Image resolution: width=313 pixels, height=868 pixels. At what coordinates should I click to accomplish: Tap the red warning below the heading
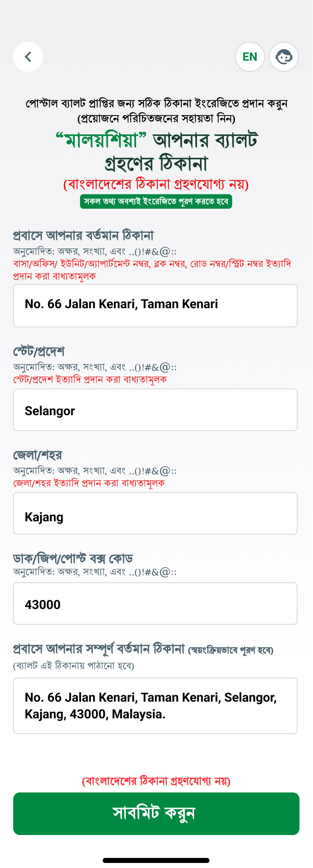[x=156, y=184]
